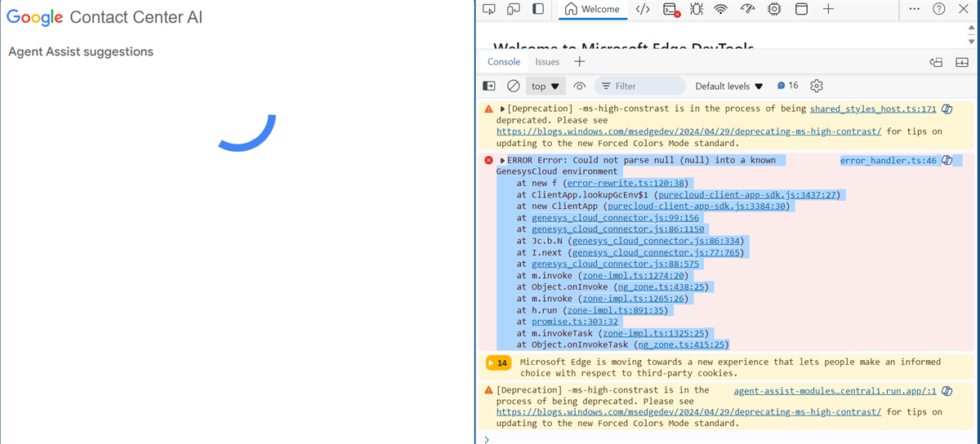Open purecloud-client-app-sdk.js:3384:30 link
The image size is (980, 444).
[x=697, y=206]
